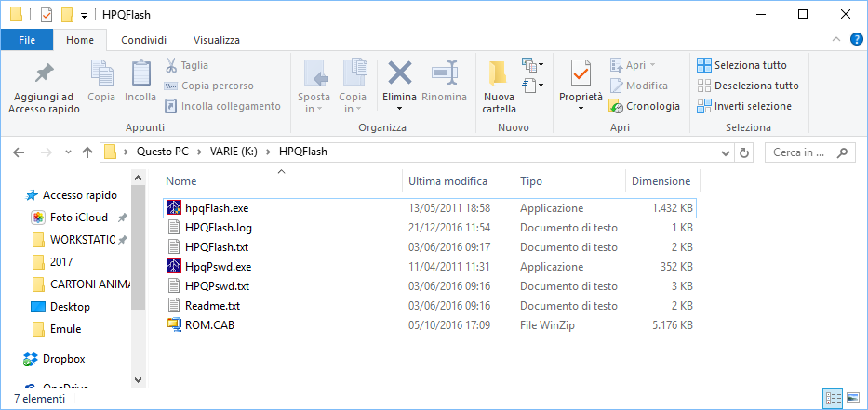This screenshot has width=868, height=410.
Task: Open the help question mark icon
Action: (855, 40)
